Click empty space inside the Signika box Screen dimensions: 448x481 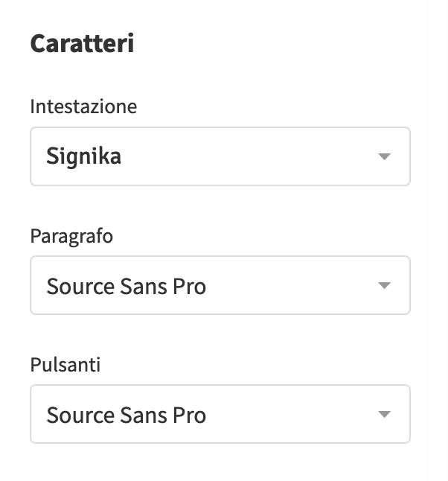[260, 156]
